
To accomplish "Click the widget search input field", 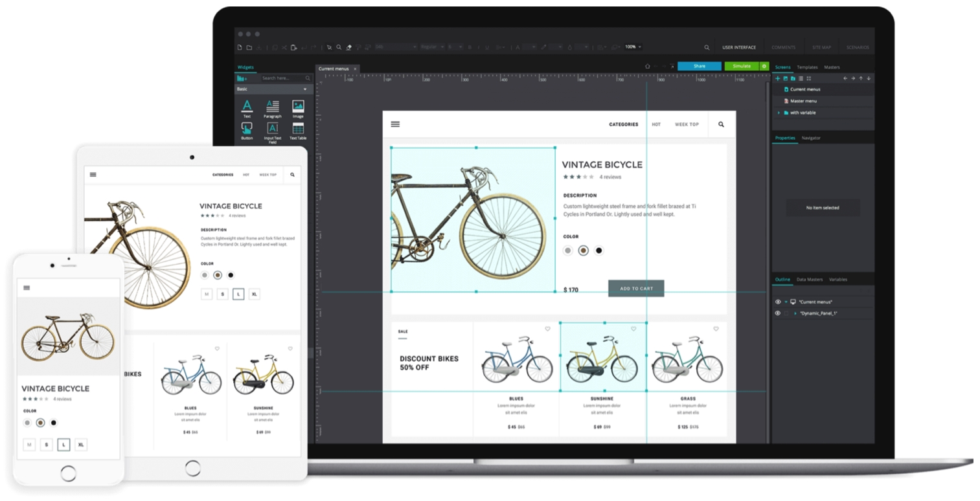I will 282,78.
